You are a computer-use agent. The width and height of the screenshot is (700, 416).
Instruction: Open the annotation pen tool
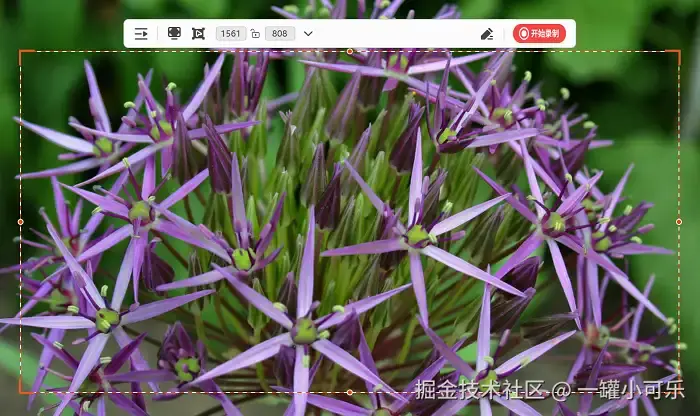pos(487,34)
